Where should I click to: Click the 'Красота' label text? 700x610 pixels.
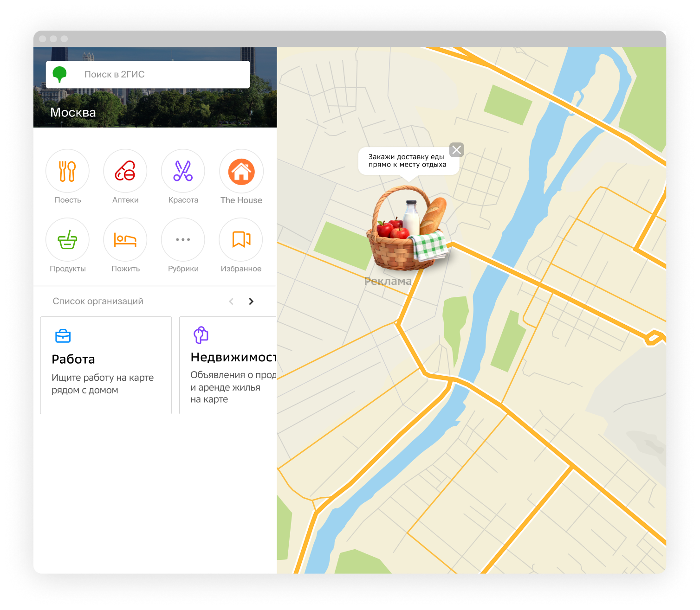coord(183,200)
